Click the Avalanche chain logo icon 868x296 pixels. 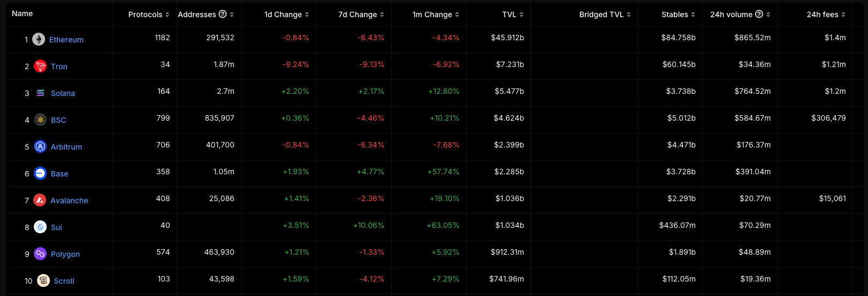coord(40,200)
